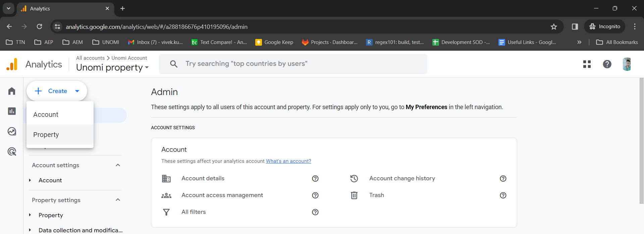The image size is (644, 234).
Task: Open the AEM bookmarks folder
Action: [73, 42]
